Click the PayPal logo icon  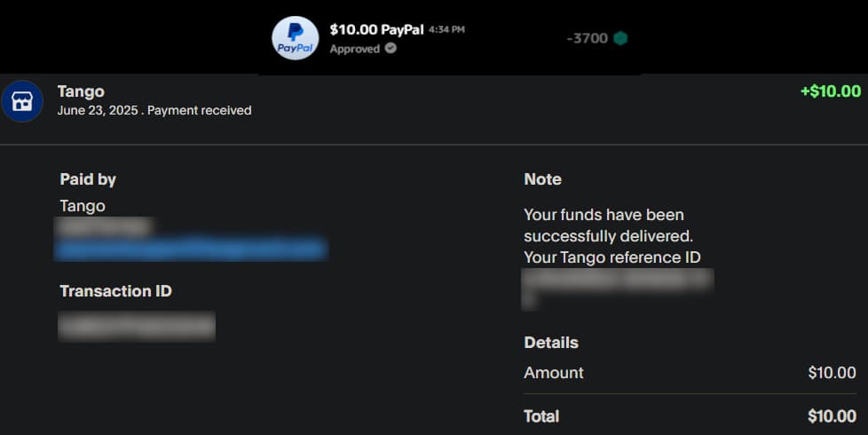(x=295, y=38)
